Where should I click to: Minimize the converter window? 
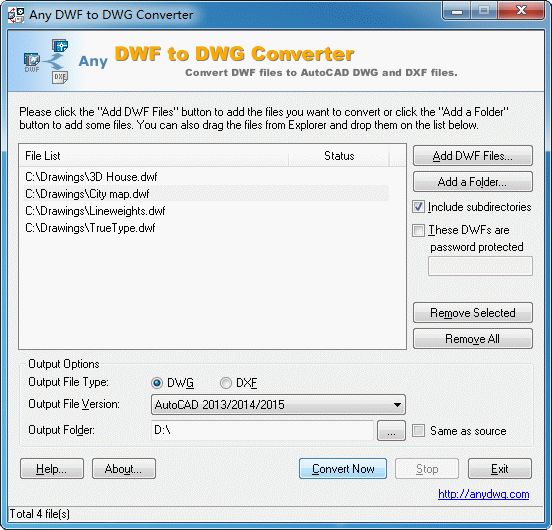pos(457,11)
